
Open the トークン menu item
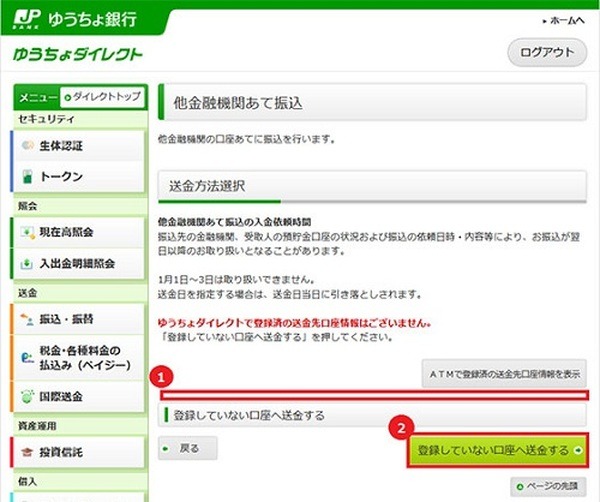tap(78, 177)
